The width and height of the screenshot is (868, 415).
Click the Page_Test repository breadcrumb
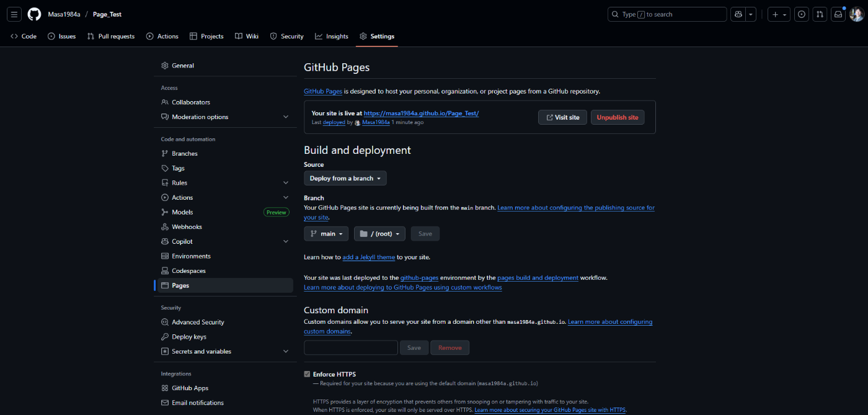tap(107, 14)
